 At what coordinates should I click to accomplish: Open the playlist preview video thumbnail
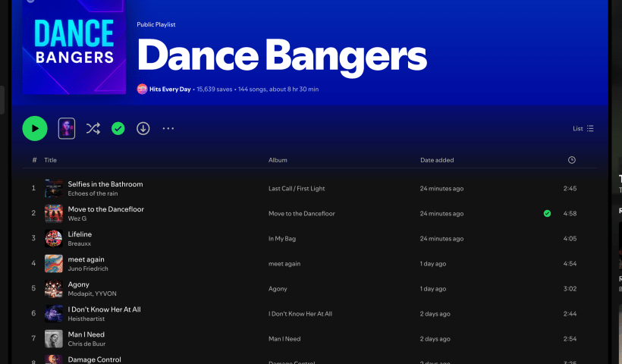point(67,129)
